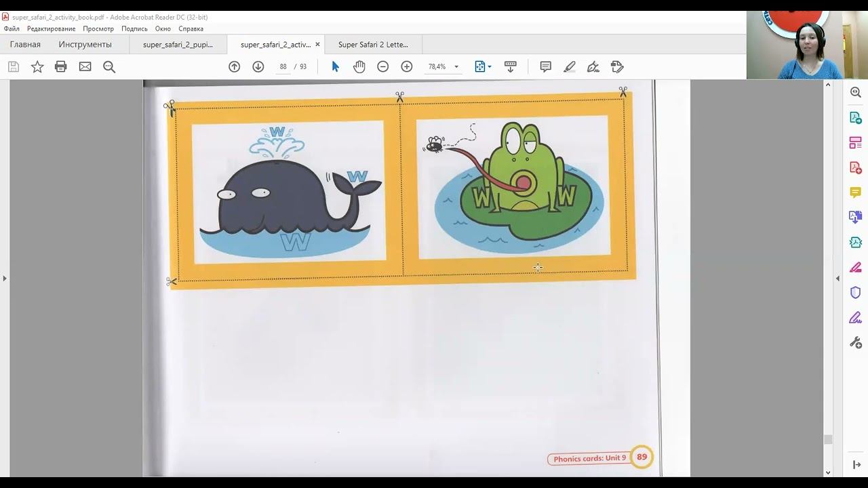This screenshot has height=488, width=868.
Task: Close the super_safari_2_activ... tab
Action: point(317,45)
